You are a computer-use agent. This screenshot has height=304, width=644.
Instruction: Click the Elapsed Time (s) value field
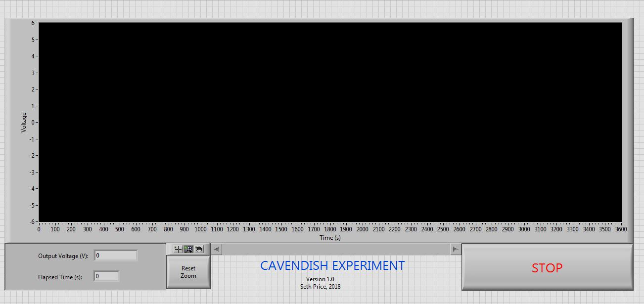click(x=106, y=276)
